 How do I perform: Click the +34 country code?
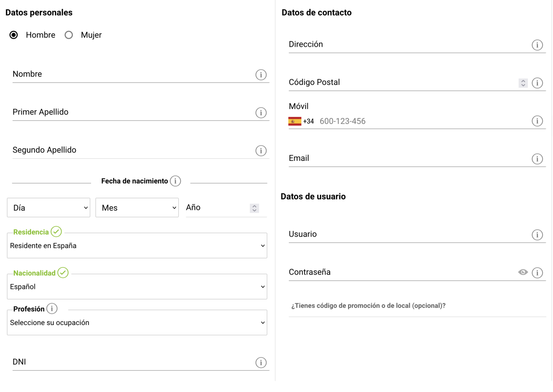[309, 121]
